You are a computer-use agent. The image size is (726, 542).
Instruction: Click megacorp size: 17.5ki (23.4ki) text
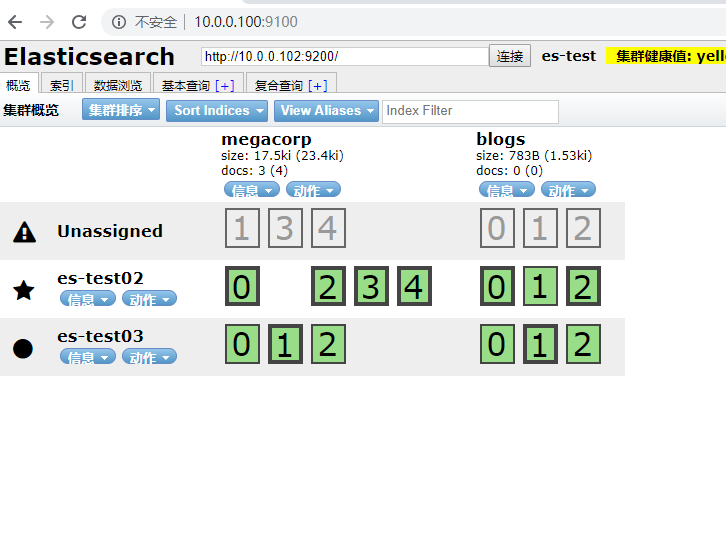tap(282, 156)
